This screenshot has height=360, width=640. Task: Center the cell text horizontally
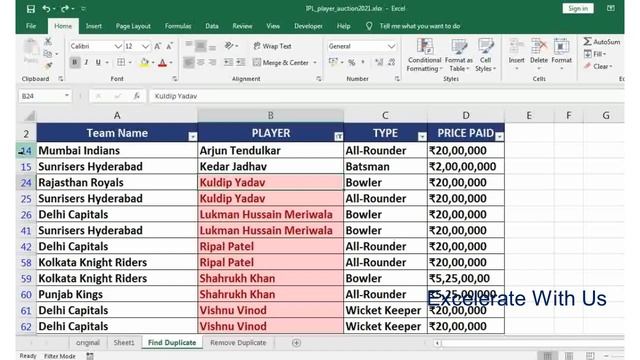coord(200,62)
